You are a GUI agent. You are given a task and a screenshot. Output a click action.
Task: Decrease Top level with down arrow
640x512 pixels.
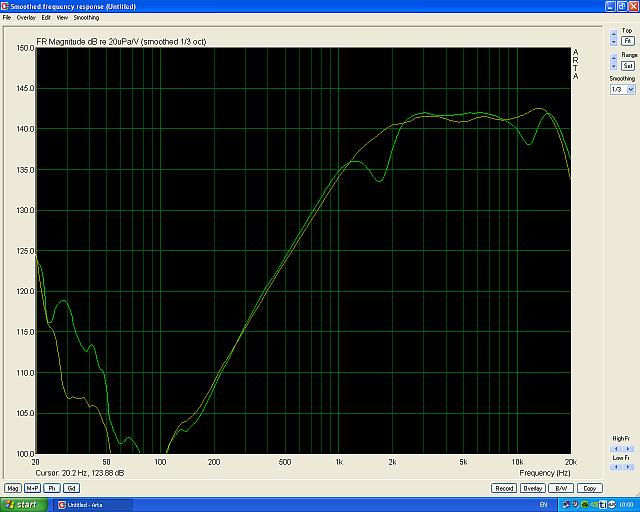[x=613, y=42]
